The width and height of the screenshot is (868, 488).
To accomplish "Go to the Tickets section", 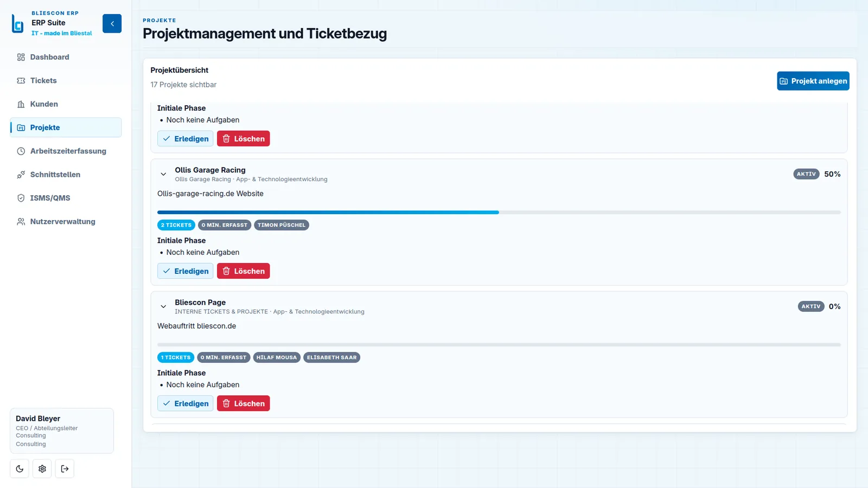I will (x=66, y=80).
